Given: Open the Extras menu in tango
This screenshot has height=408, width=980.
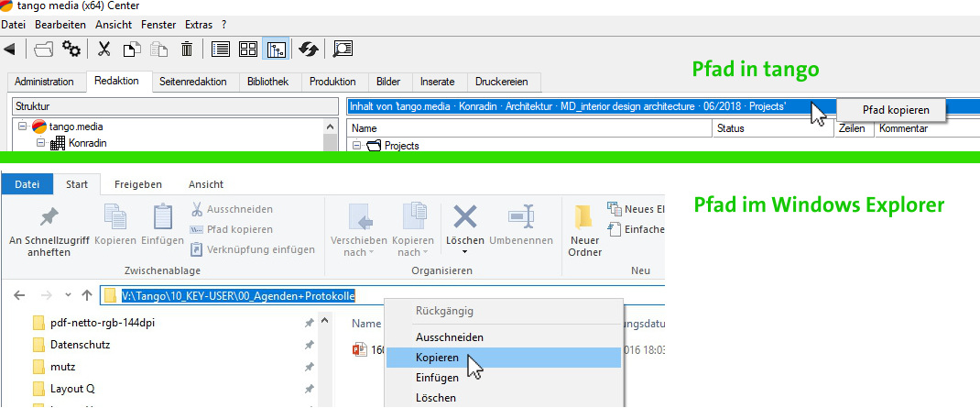Looking at the screenshot, I should [x=198, y=24].
